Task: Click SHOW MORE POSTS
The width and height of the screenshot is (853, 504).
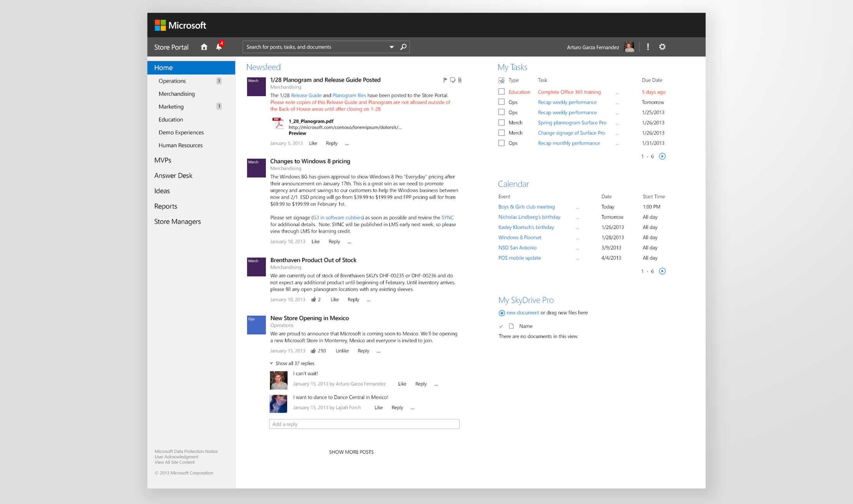Action: pyautogui.click(x=351, y=452)
